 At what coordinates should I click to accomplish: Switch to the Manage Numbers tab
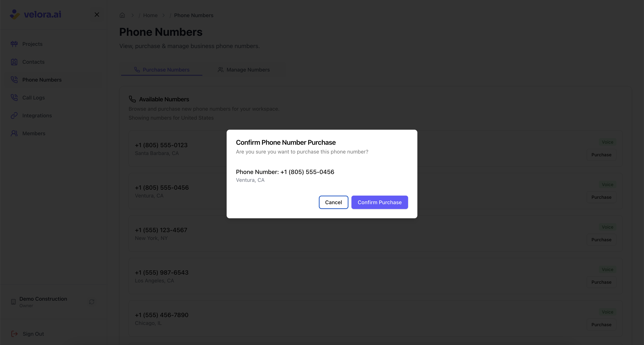click(x=244, y=70)
